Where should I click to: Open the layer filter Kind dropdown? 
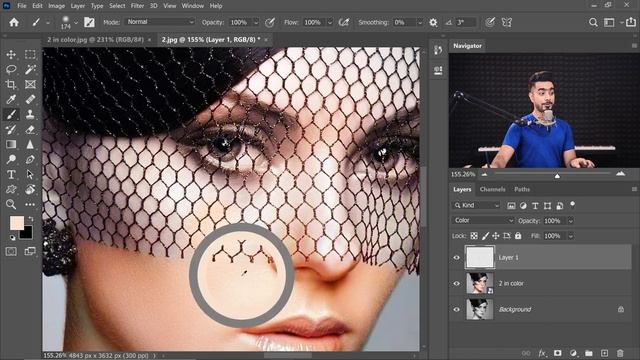[x=477, y=205]
